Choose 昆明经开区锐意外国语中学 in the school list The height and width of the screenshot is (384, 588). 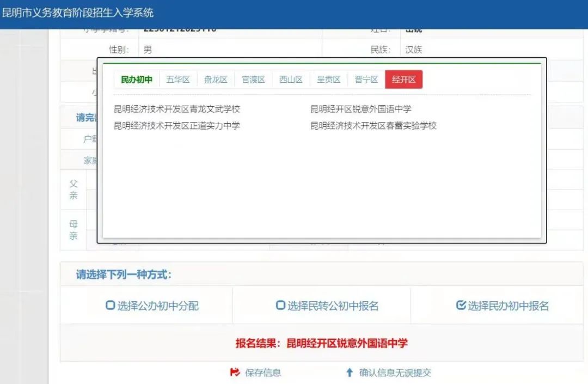[x=361, y=109]
